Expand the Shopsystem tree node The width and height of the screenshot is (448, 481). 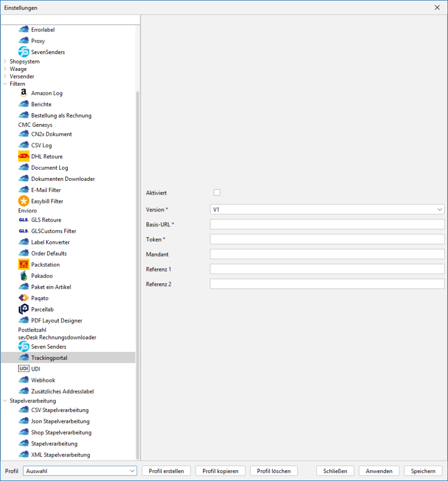[x=5, y=62]
